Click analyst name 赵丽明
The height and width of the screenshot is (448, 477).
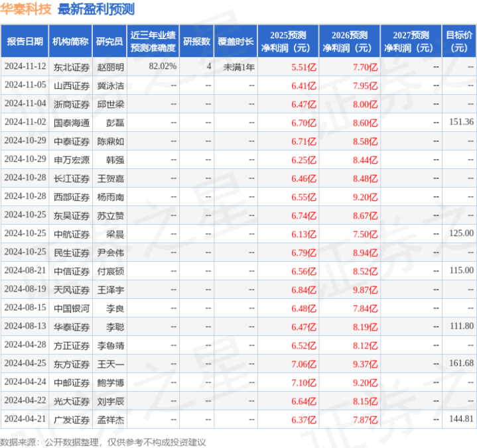pos(111,67)
